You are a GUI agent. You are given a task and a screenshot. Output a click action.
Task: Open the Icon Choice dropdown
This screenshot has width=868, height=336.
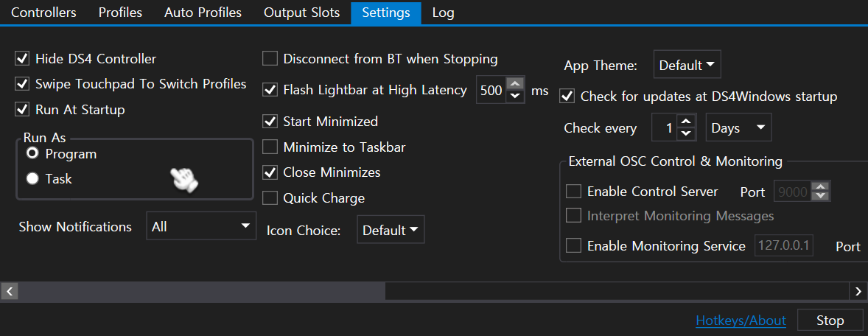[391, 230]
